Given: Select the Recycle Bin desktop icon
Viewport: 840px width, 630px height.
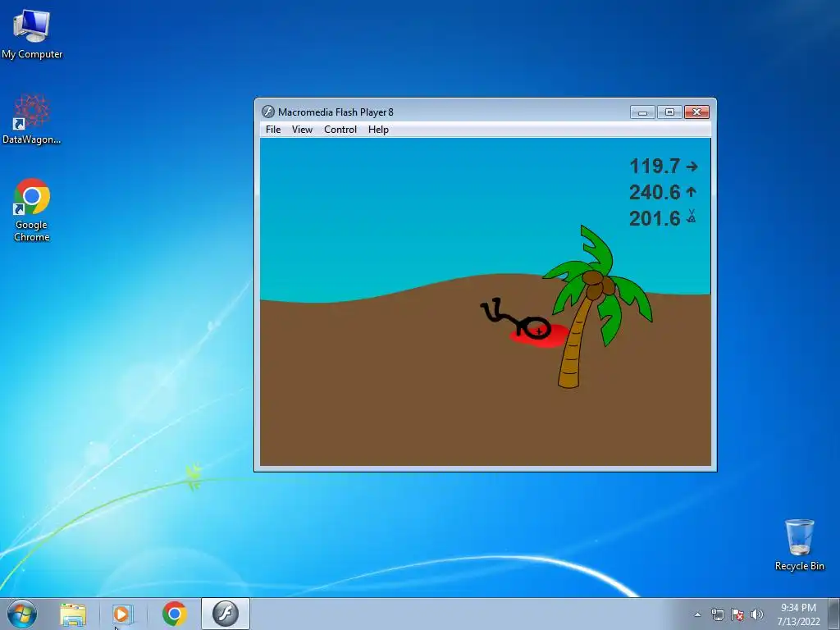Looking at the screenshot, I should point(799,545).
